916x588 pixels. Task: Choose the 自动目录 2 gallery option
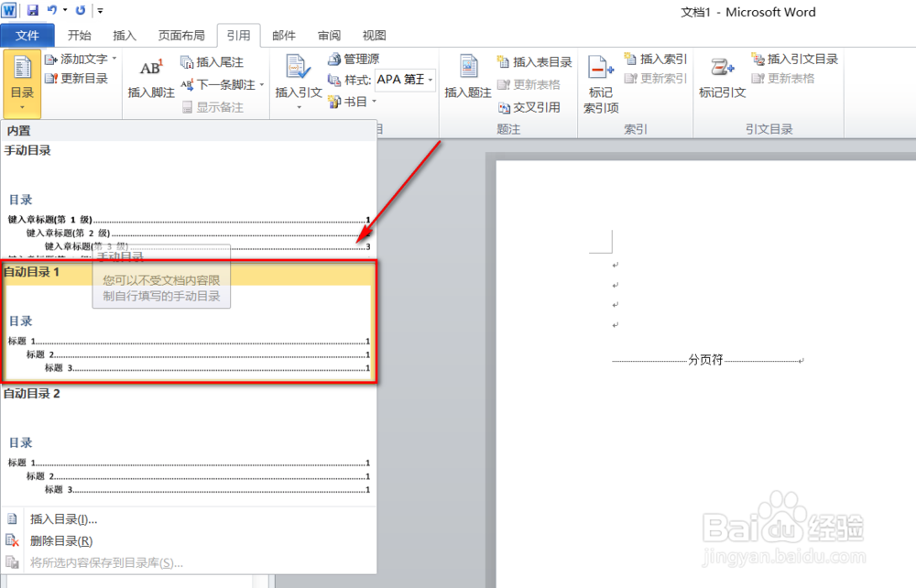point(188,442)
